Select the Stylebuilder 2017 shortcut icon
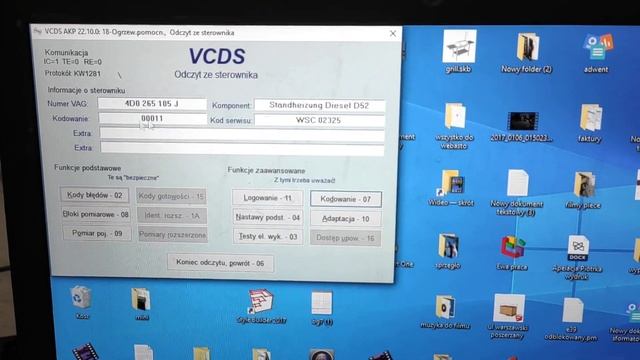This screenshot has width=640, height=360. (261, 306)
